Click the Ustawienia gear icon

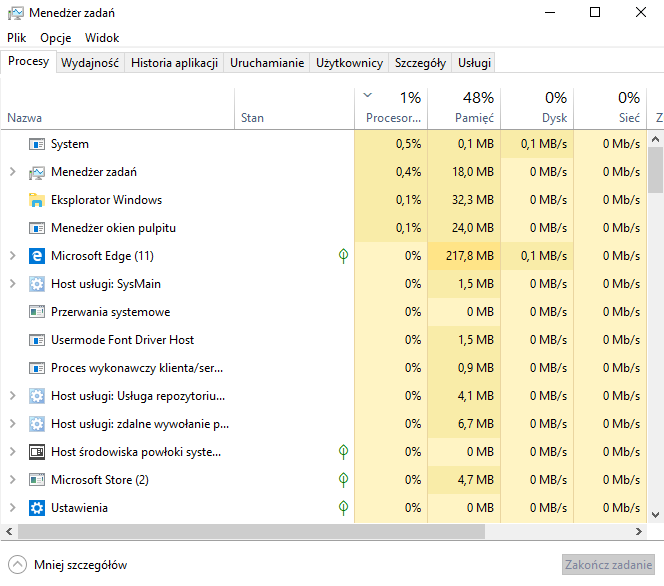[x=37, y=508]
